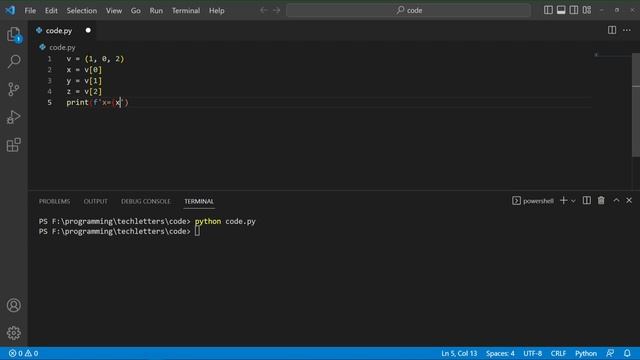Open the Run and Debug view
This screenshot has height=360, width=640.
click(13, 117)
